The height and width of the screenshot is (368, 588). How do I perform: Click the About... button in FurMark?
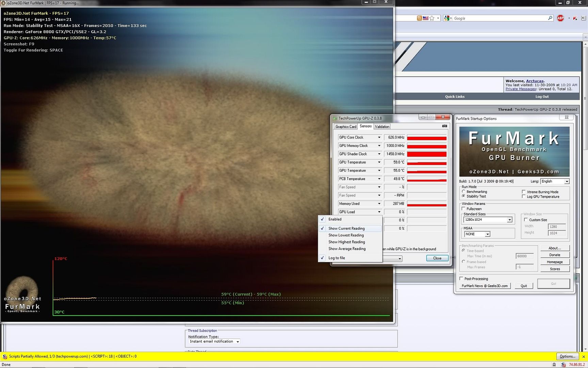(x=555, y=248)
